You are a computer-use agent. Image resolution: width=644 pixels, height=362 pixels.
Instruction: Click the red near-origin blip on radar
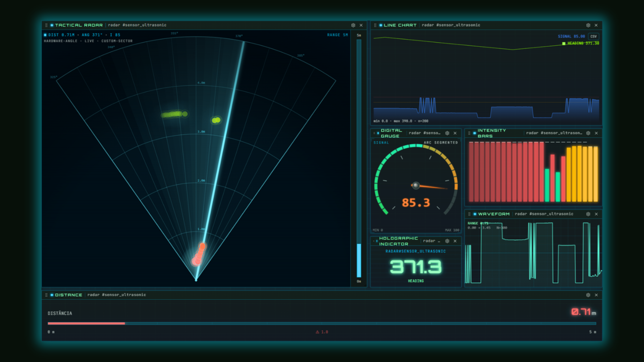click(199, 254)
